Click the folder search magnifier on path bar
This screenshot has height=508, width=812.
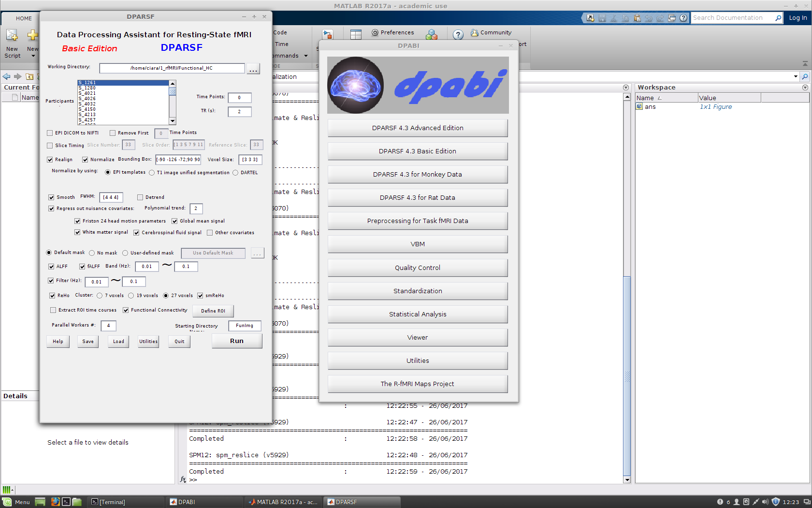point(805,76)
